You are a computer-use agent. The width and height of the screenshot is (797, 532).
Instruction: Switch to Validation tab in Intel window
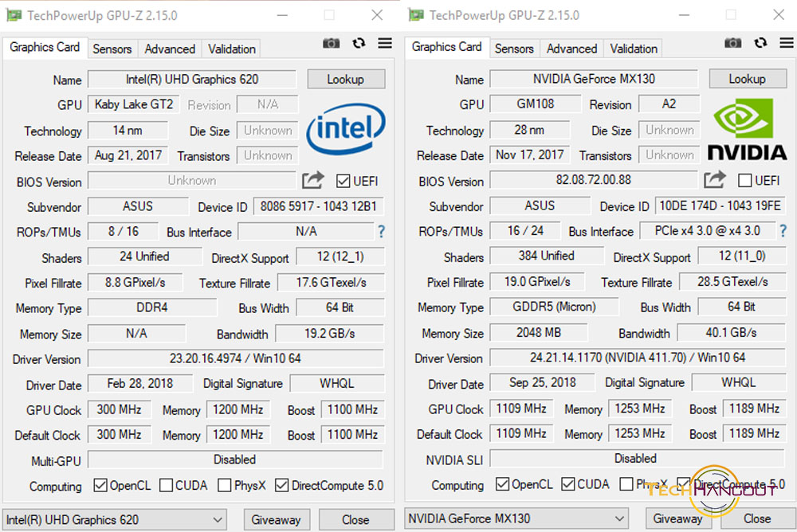[x=232, y=49]
